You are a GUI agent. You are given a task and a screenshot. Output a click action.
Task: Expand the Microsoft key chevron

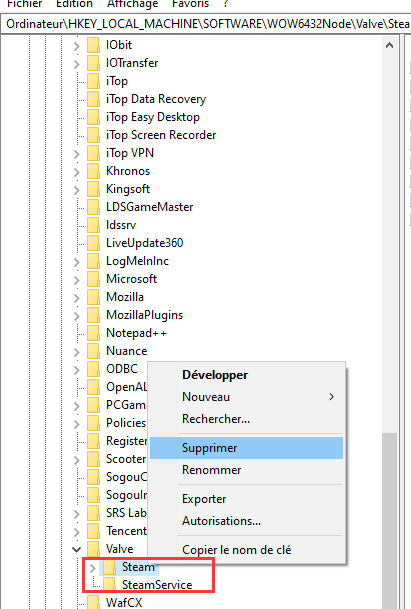(77, 280)
